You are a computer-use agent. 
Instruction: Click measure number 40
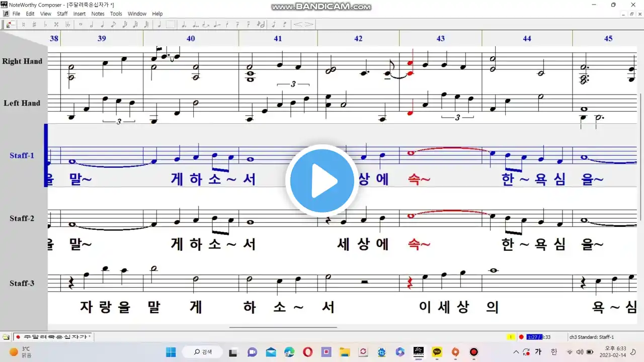[x=191, y=38]
